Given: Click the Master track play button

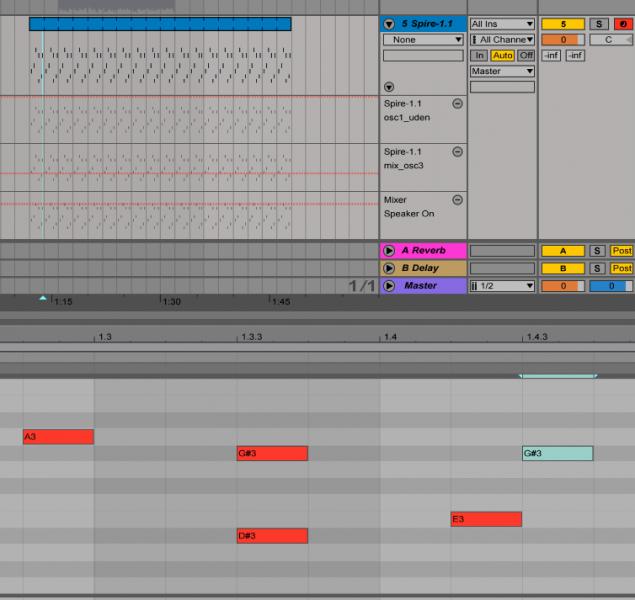Looking at the screenshot, I should 389,286.
